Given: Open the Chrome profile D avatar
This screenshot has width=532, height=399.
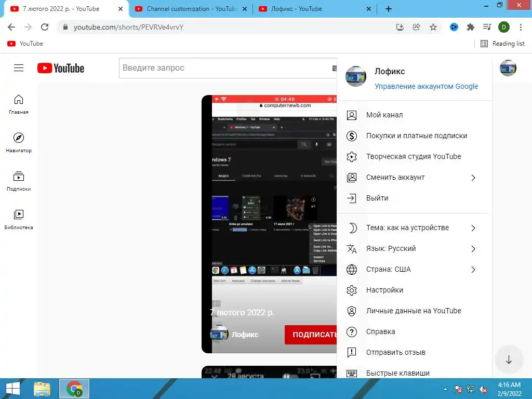Looking at the screenshot, I should coord(504,27).
